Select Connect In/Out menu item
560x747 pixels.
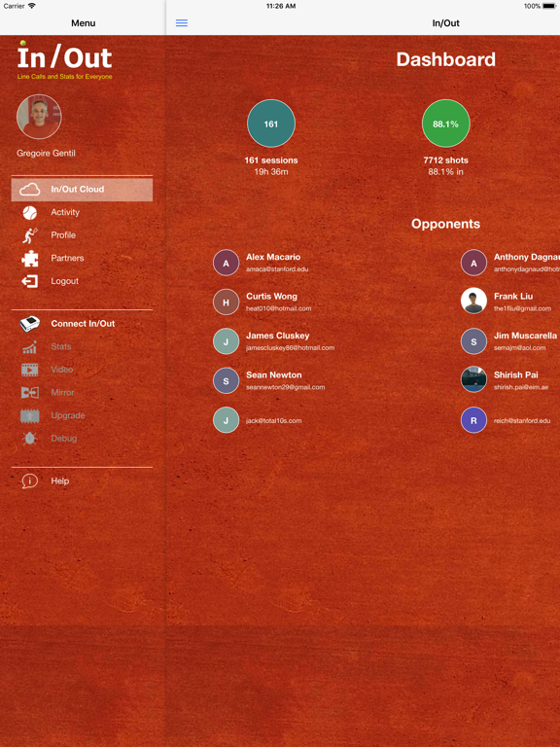pyautogui.click(x=82, y=324)
